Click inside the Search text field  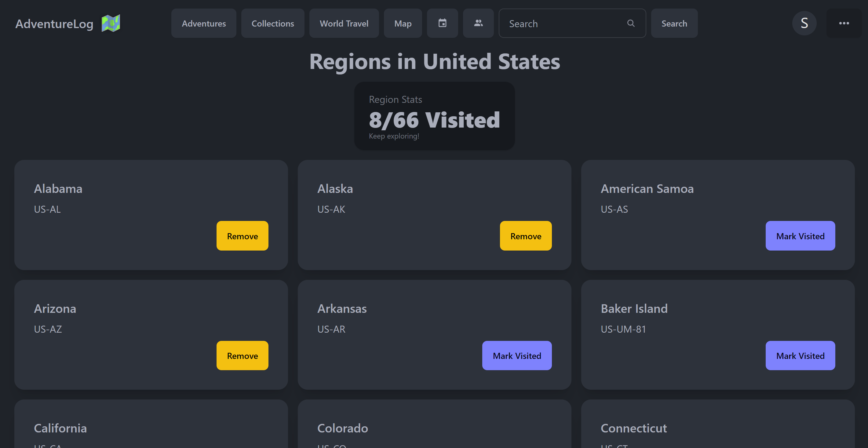coord(556,23)
